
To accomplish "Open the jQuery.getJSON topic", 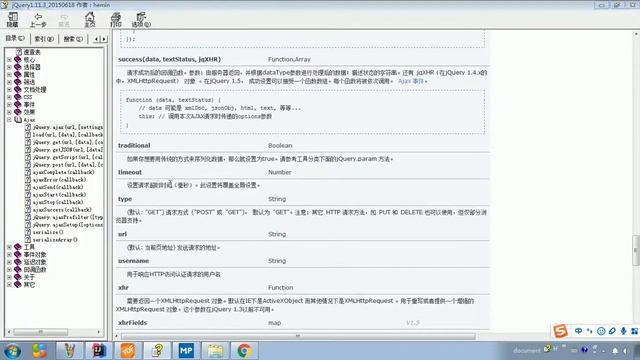I will [x=68, y=150].
